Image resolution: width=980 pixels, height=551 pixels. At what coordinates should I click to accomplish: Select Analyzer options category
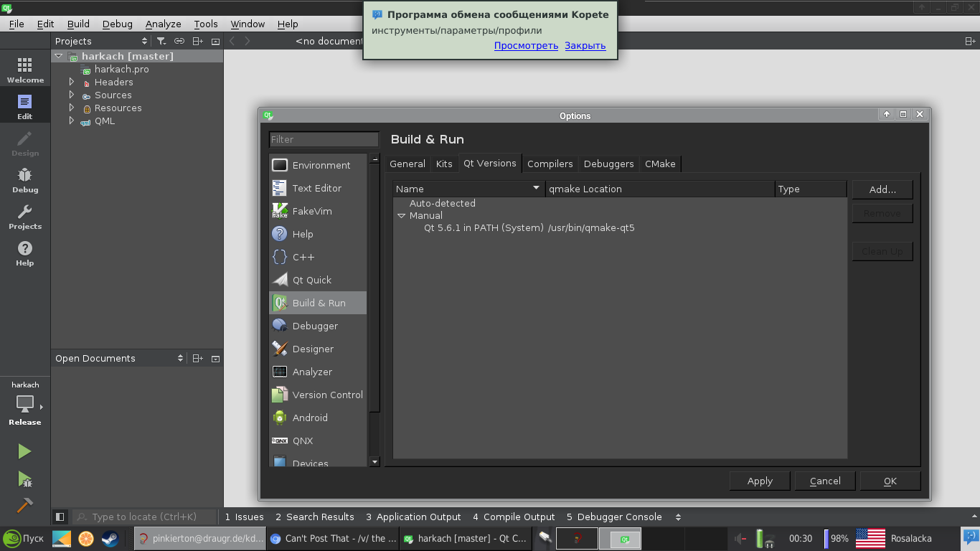pyautogui.click(x=318, y=372)
